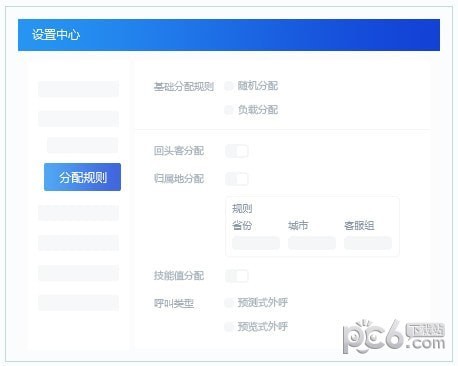This screenshot has width=458, height=366.
Task: Choose 预览式外呼 call type
Action: (229, 326)
